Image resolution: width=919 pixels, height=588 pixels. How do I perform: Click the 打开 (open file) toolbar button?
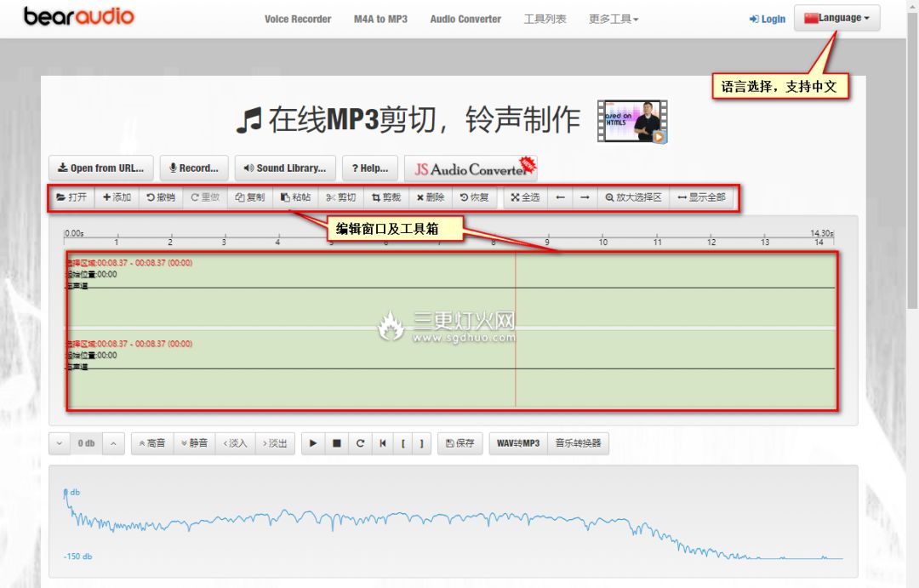pos(71,197)
